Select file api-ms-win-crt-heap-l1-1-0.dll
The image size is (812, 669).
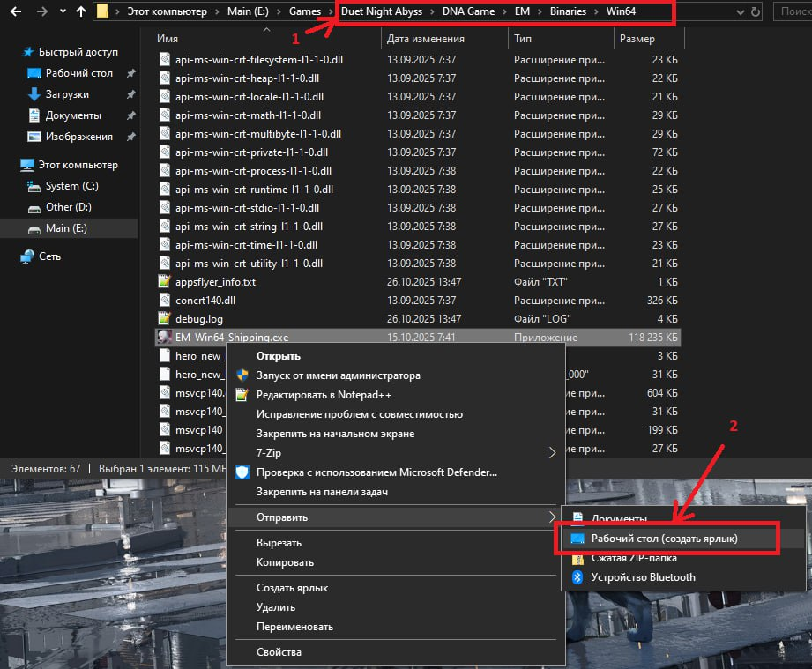(x=247, y=78)
